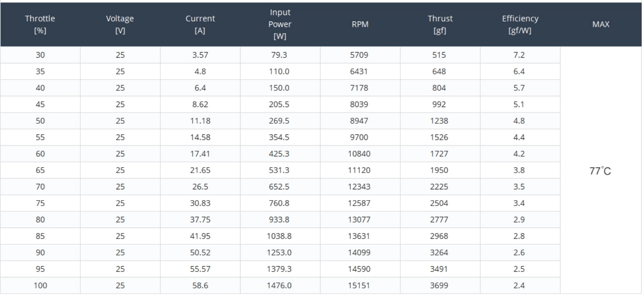
Task: Click the 100 throttle row cell
Action: (40, 286)
